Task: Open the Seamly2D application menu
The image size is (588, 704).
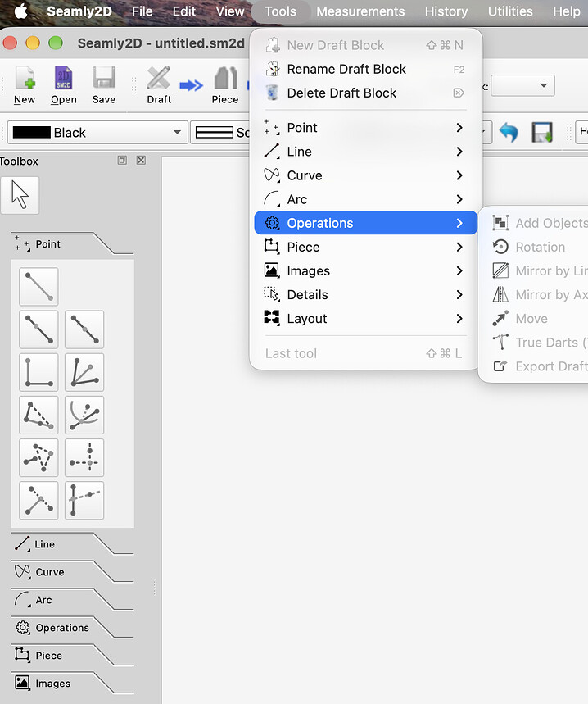Action: [79, 11]
